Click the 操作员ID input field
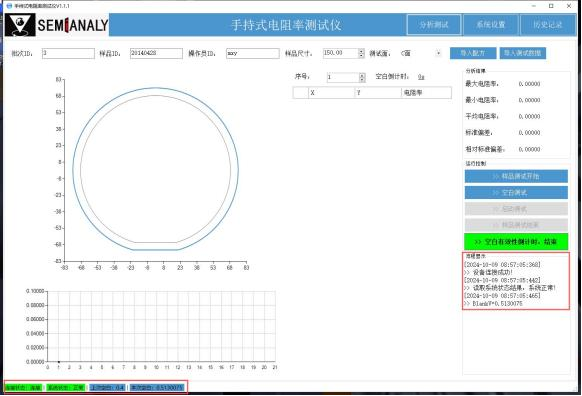The width and height of the screenshot is (582, 396). pos(253,53)
